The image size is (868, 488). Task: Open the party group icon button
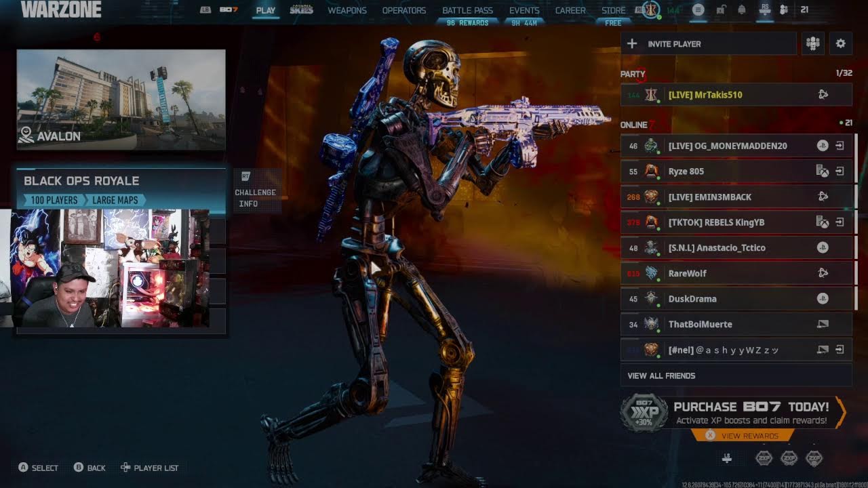[x=813, y=44]
